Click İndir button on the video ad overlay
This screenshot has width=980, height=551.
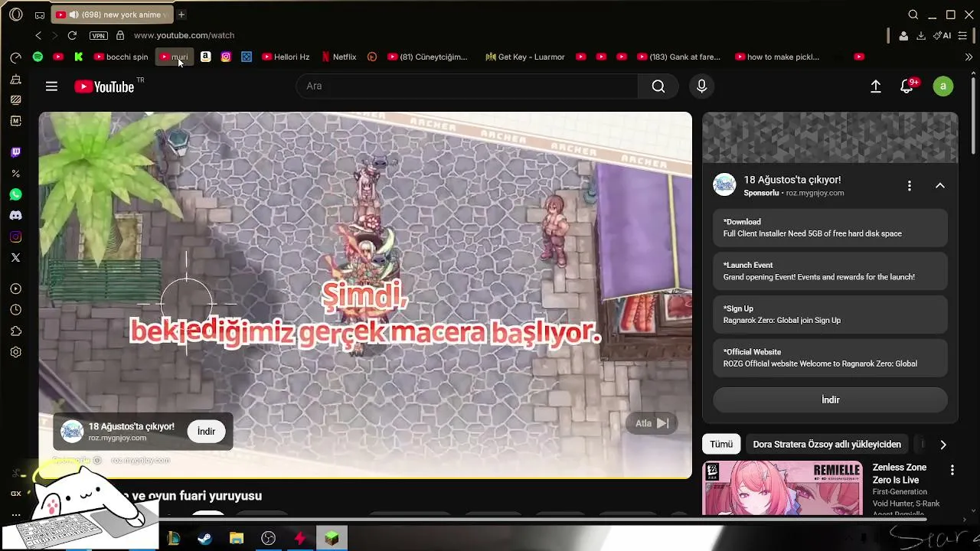pos(206,432)
